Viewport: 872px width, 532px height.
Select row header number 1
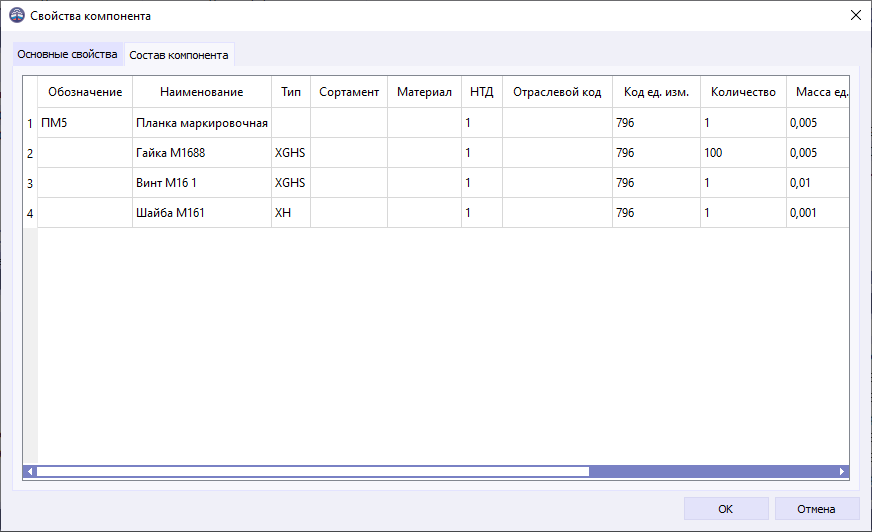[30, 123]
